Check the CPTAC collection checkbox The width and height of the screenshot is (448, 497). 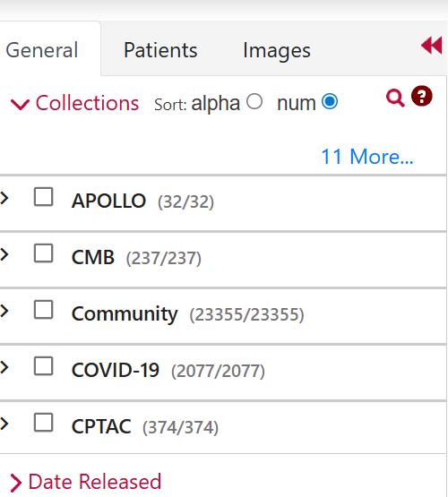point(43,423)
